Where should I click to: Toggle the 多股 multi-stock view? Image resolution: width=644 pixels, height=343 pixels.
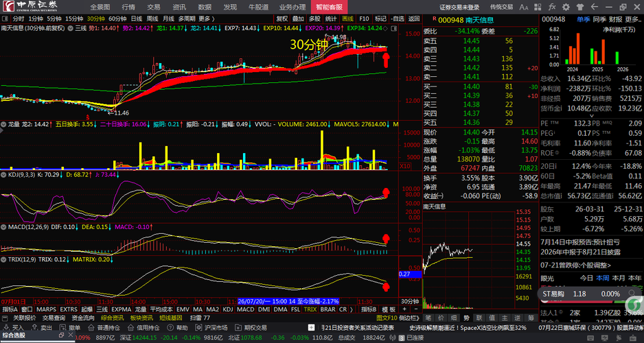pyautogui.click(x=314, y=19)
